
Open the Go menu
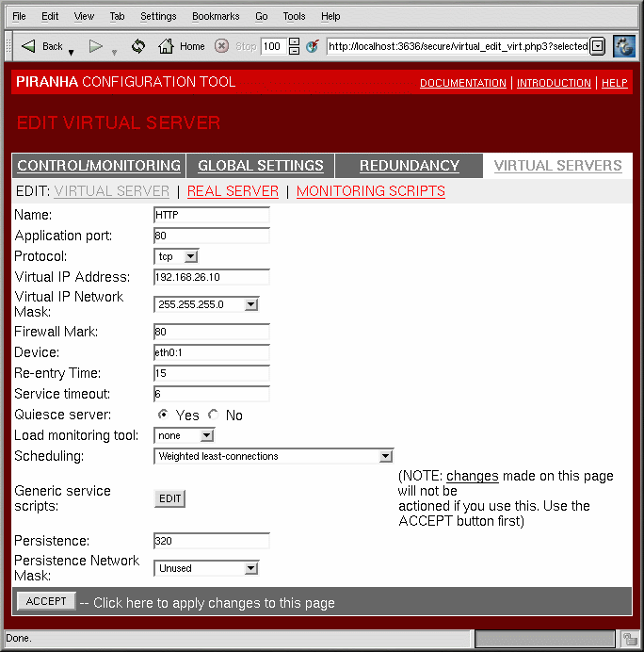pos(262,16)
